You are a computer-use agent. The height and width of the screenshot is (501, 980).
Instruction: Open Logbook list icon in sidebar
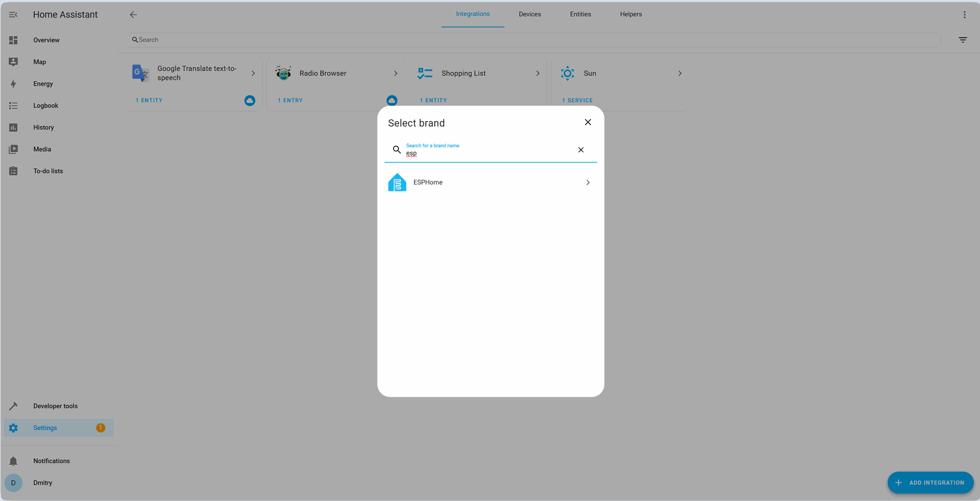pos(13,106)
